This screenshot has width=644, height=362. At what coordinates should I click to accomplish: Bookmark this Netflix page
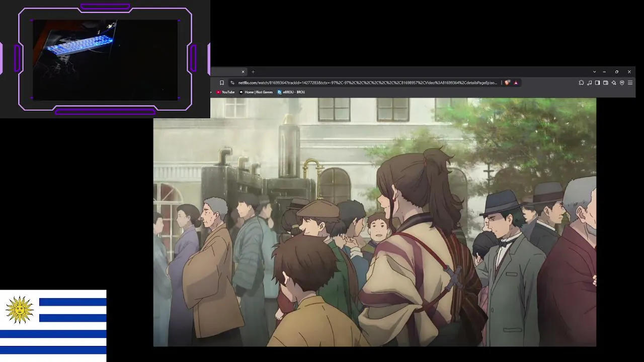tap(221, 83)
